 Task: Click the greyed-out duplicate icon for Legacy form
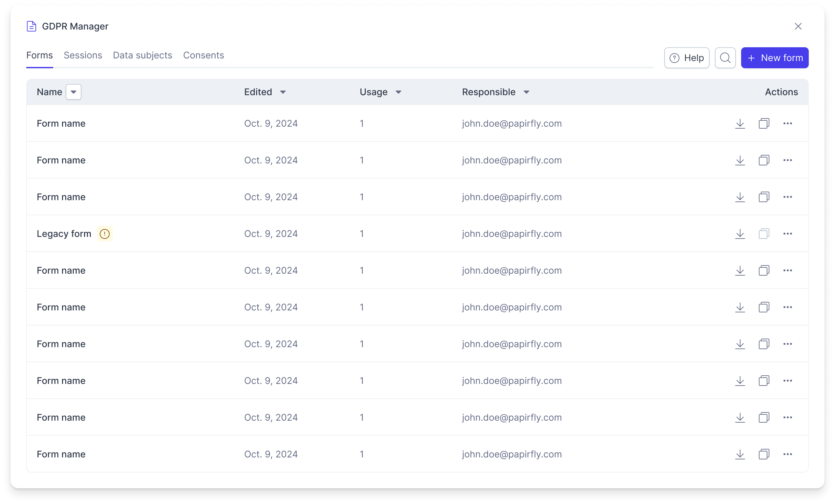coord(764,234)
